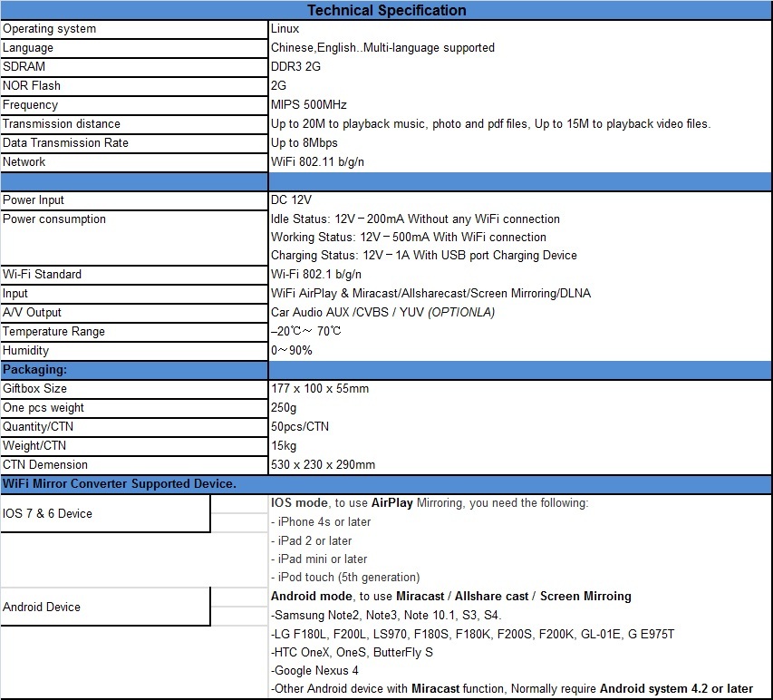The height and width of the screenshot is (700, 773).
Task: Select the 'Data Transmission Rate' label
Action: click(x=65, y=143)
